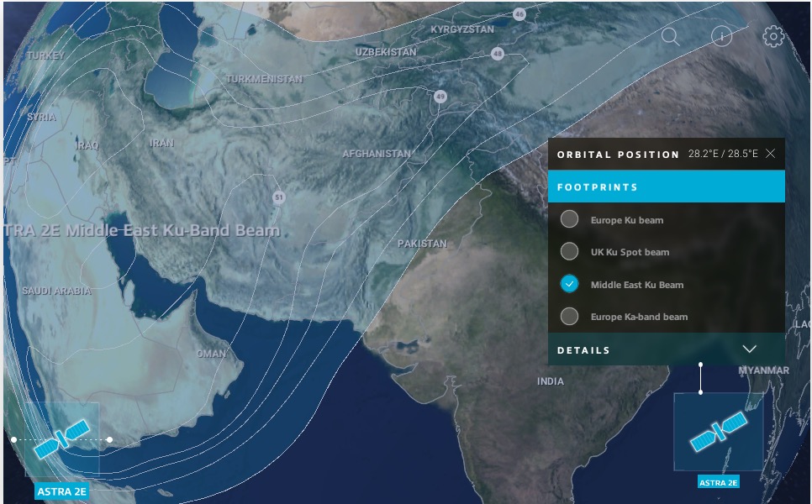Click the Middle East Ku-Band Beam title overlay

[142, 230]
